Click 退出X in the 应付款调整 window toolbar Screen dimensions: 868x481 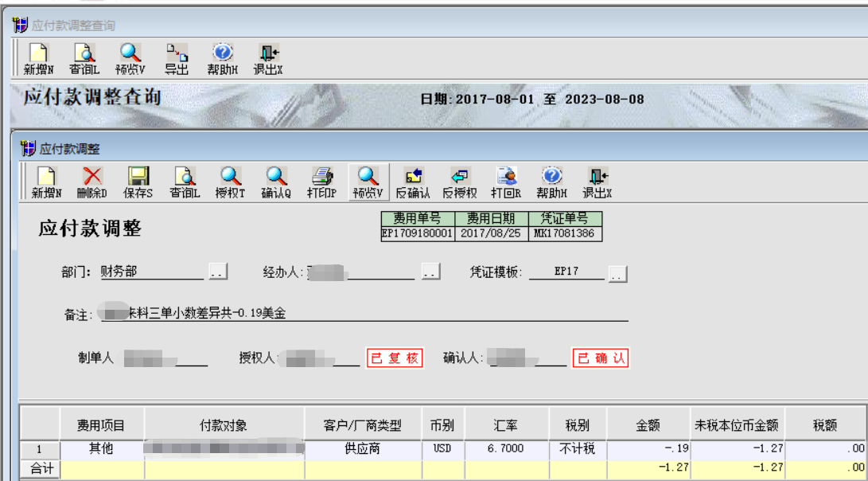(x=597, y=182)
